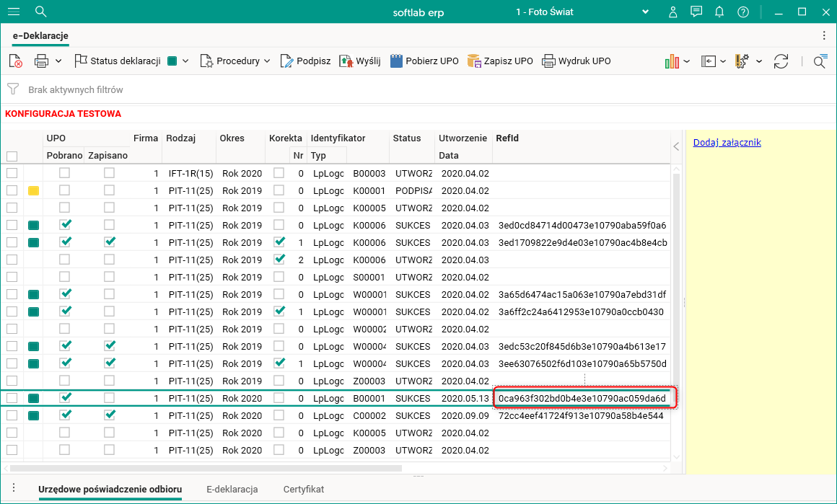
Task: Click Wyślij to send the declaration
Action: click(359, 61)
